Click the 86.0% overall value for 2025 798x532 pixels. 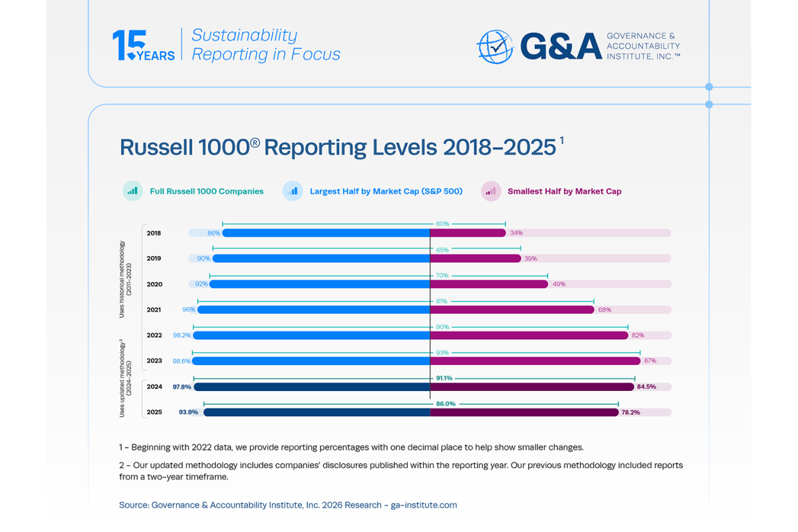[446, 404]
